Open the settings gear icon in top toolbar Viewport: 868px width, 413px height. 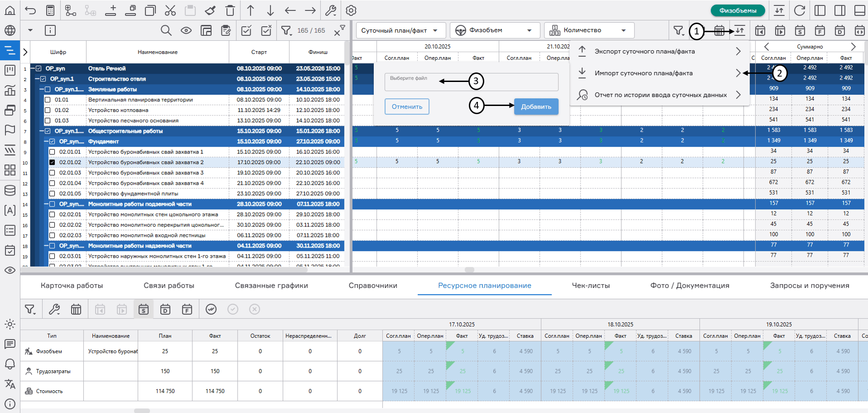click(351, 10)
